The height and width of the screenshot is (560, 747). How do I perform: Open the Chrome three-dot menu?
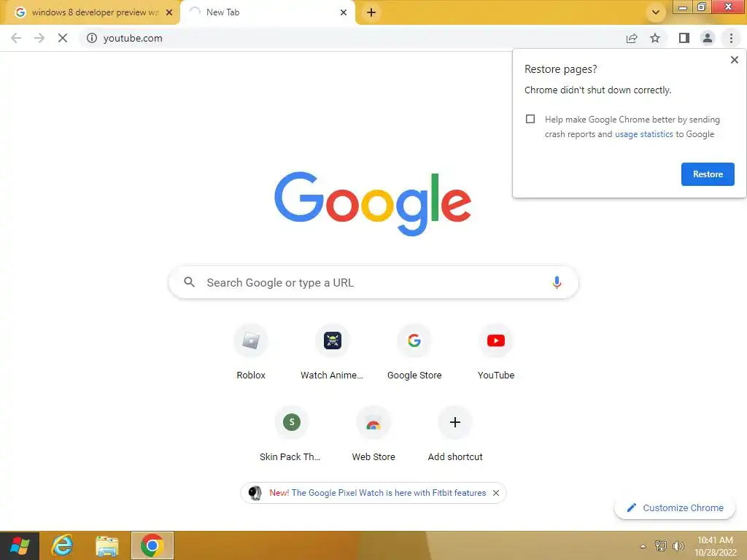click(731, 38)
